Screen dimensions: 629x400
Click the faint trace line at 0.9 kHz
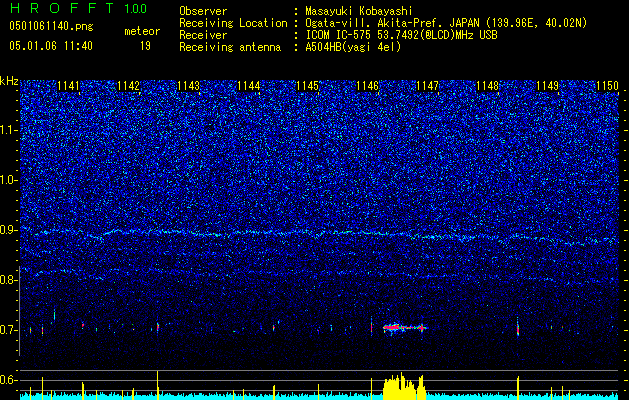[x=319, y=234]
